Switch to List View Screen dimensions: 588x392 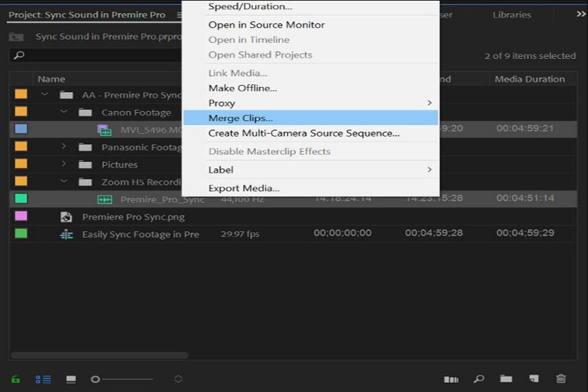point(44,379)
